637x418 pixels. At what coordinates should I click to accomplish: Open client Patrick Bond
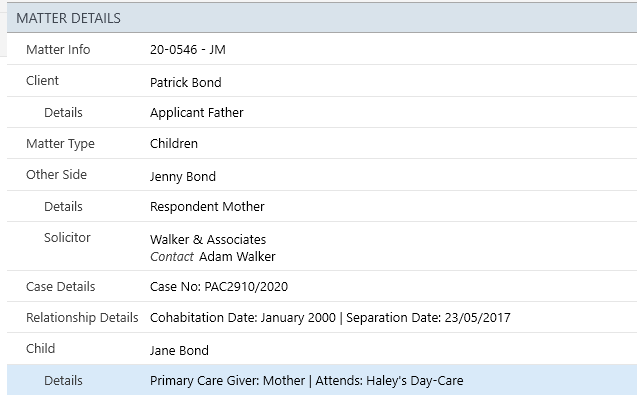pos(186,82)
